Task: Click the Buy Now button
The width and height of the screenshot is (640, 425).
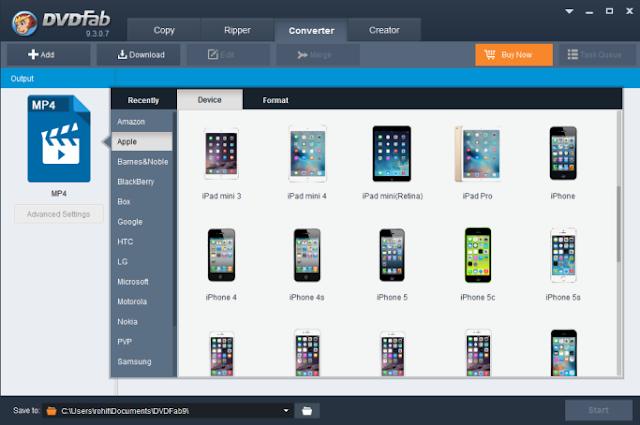Action: coord(514,55)
